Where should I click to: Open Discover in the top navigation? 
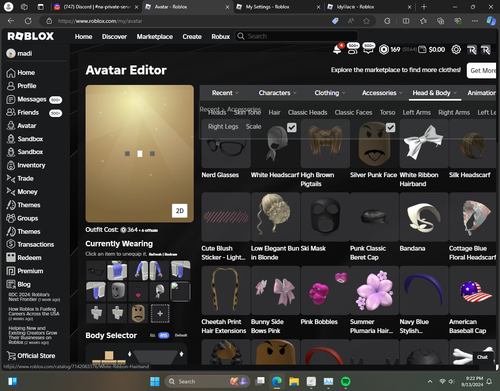tap(114, 37)
